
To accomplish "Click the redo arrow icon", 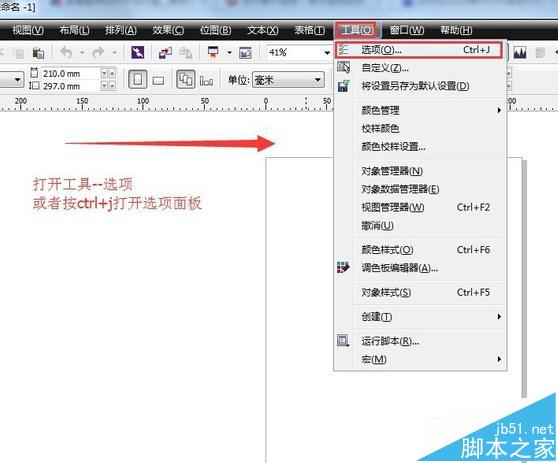I will 98,52.
